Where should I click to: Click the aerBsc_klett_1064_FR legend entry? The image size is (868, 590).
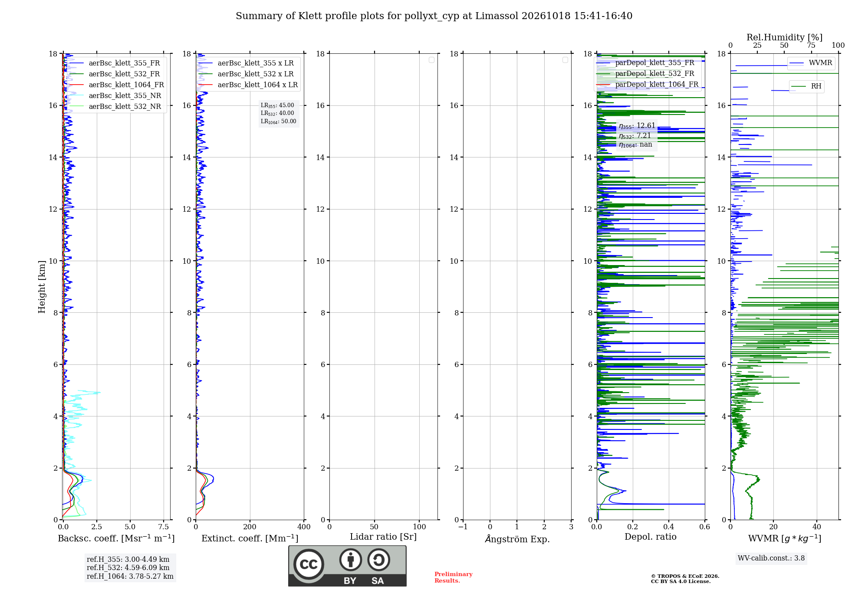pyautogui.click(x=118, y=85)
